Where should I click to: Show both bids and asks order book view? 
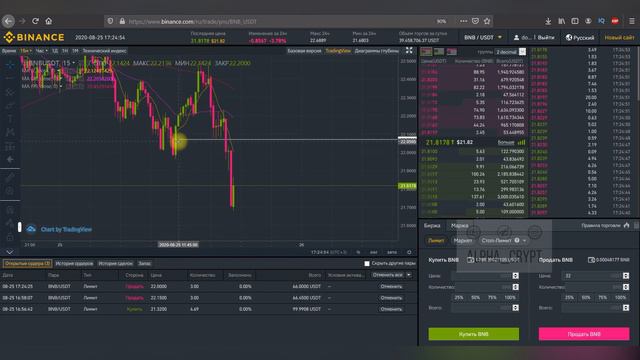pyautogui.click(x=426, y=51)
